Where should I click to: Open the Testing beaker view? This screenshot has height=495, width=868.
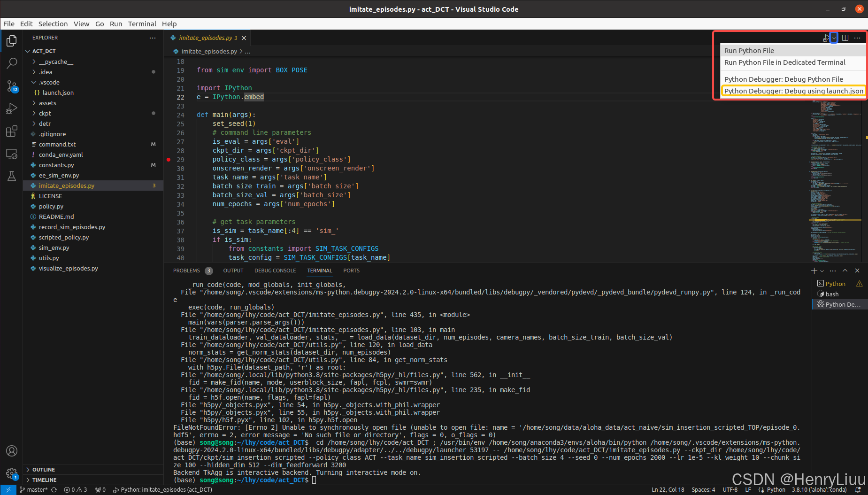[12, 176]
